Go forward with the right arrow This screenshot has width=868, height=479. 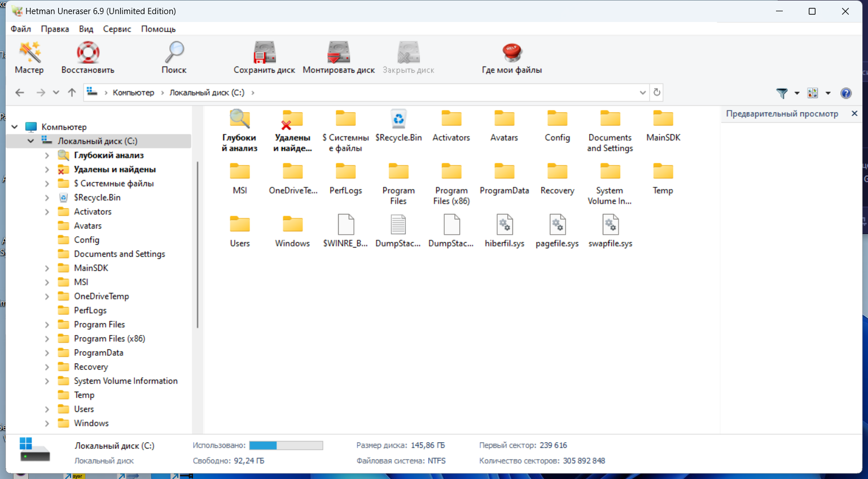(x=41, y=93)
